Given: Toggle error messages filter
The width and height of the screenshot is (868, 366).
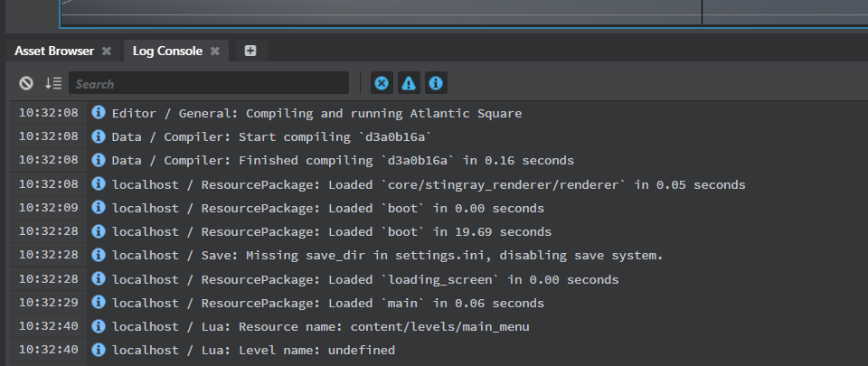Looking at the screenshot, I should point(382,83).
